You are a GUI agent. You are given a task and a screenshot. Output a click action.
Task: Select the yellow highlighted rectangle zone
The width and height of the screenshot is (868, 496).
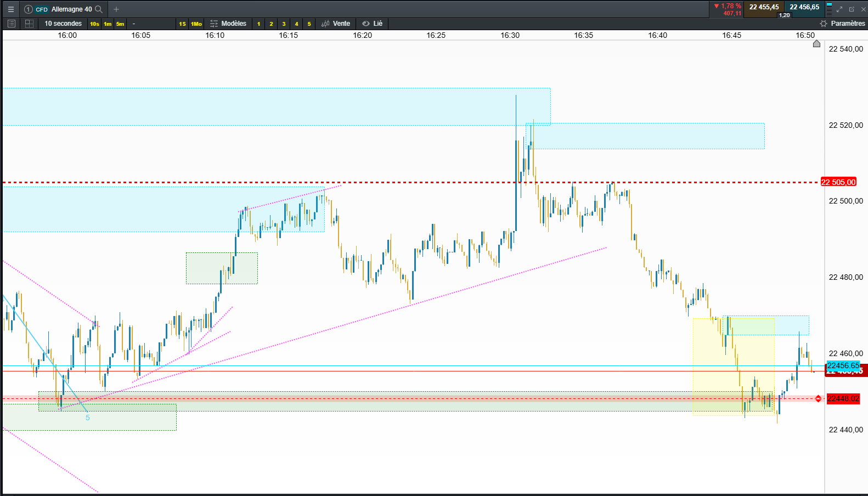[x=734, y=367]
